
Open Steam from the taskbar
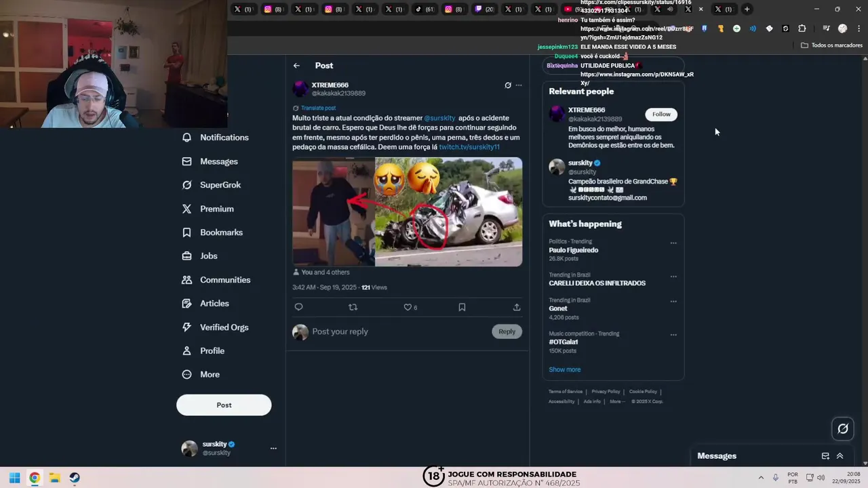[75, 478]
